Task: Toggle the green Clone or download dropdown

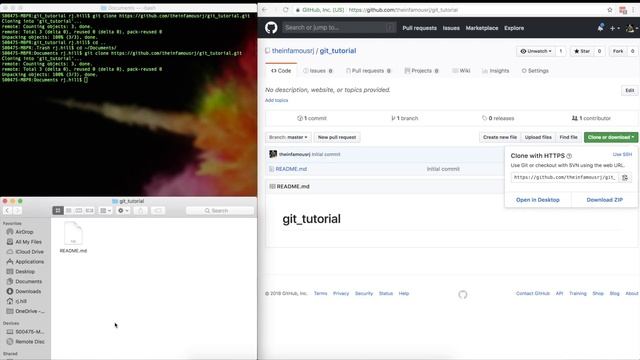Action: click(611, 137)
